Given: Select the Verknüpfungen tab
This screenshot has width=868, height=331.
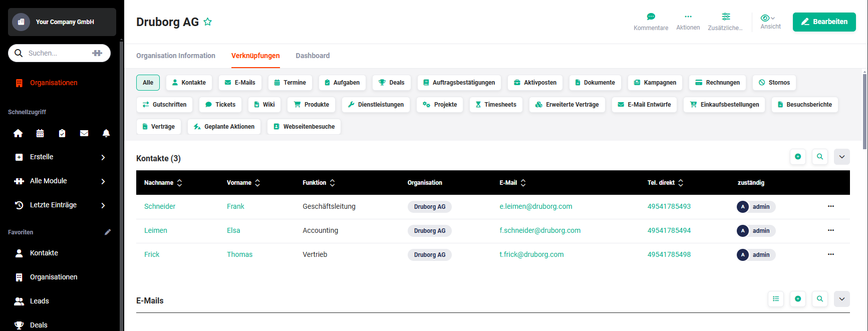Looking at the screenshot, I should point(255,56).
